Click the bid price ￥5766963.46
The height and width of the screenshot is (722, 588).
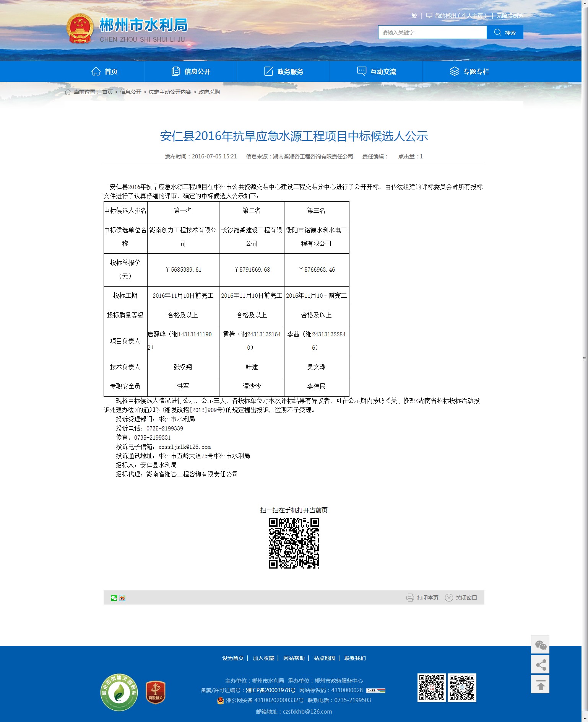(317, 270)
